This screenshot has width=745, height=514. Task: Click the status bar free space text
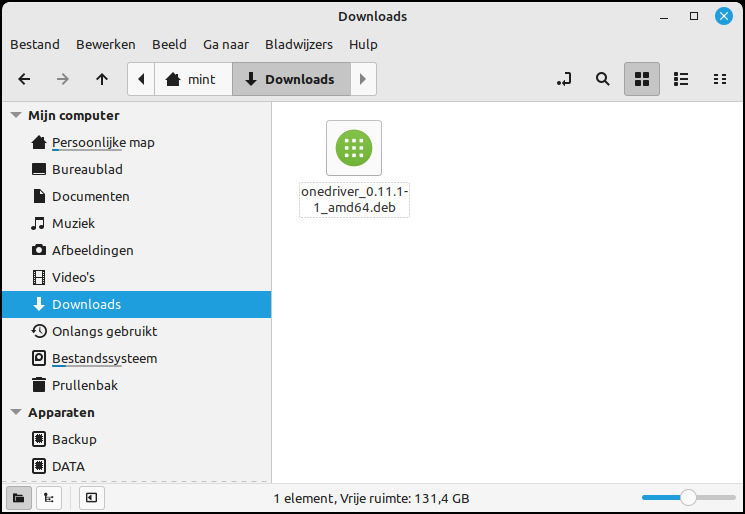pos(372,498)
